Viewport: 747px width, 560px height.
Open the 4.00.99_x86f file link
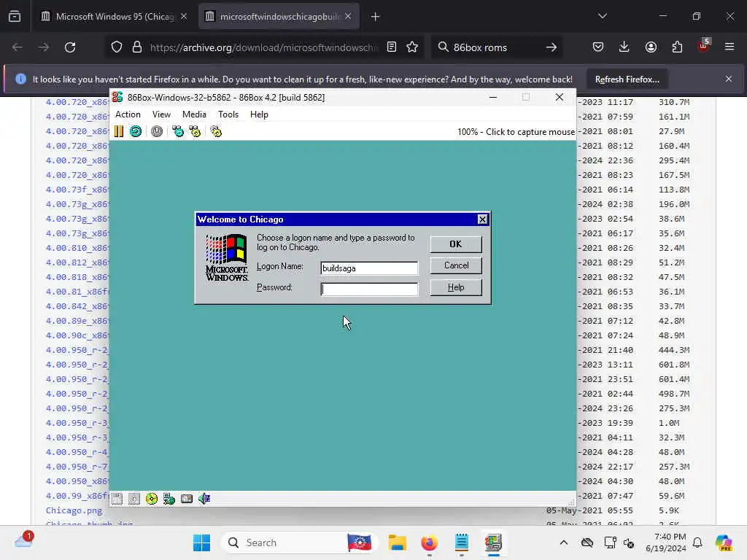pyautogui.click(x=77, y=496)
